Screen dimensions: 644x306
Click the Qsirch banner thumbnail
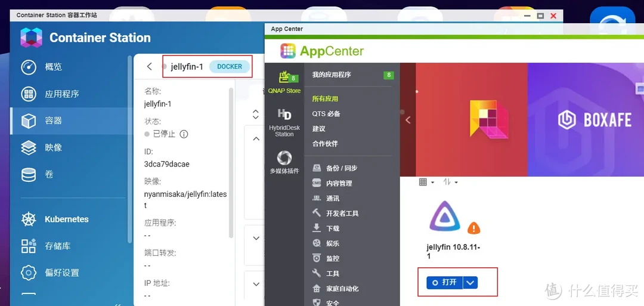[472, 119]
